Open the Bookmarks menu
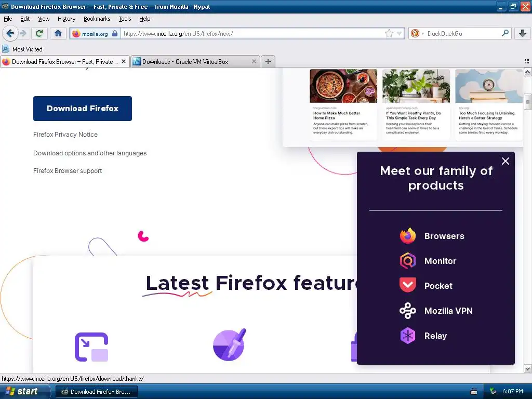The width and height of the screenshot is (532, 399). (97, 19)
